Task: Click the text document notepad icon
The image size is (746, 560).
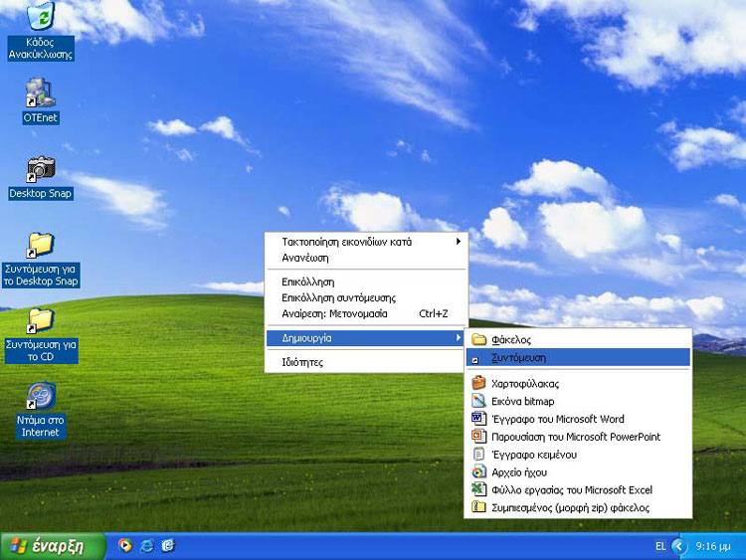Action: (x=478, y=454)
